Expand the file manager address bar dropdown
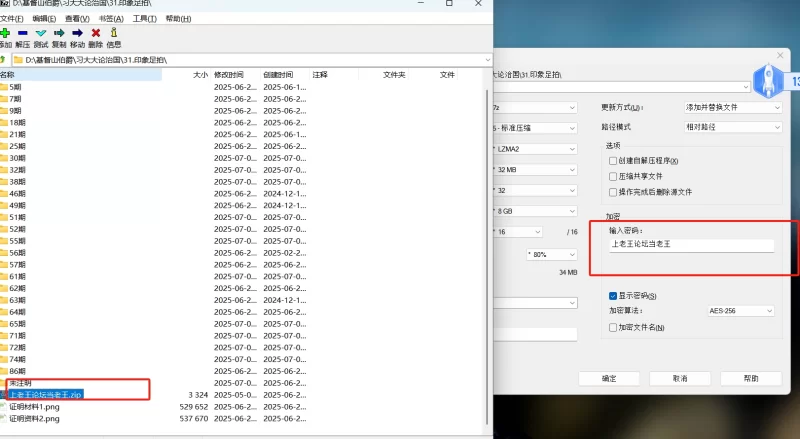The width and height of the screenshot is (800, 439). [487, 60]
